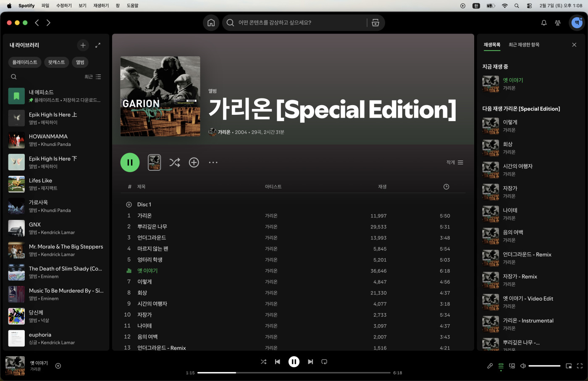
Task: Open the 재생하기 menu in menu bar
Action: pyautogui.click(x=101, y=5)
